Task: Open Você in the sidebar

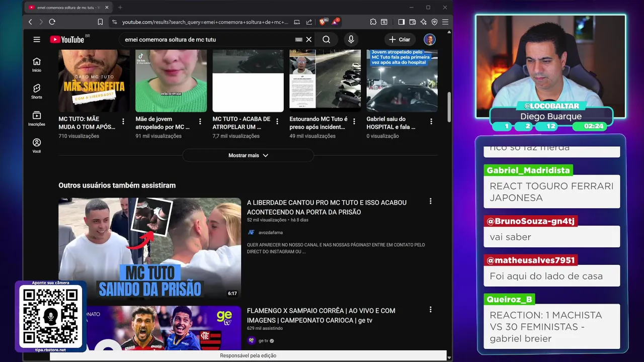Action: 37,146
